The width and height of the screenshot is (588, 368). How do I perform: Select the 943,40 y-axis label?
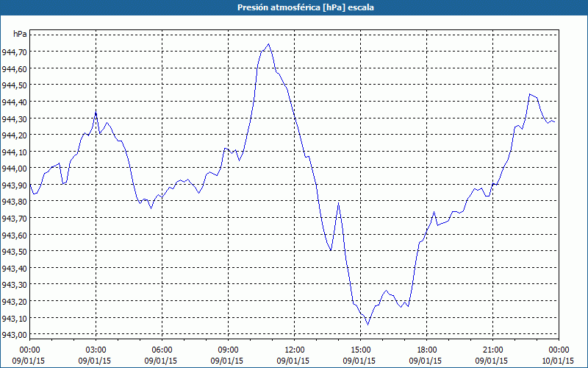pos(14,269)
